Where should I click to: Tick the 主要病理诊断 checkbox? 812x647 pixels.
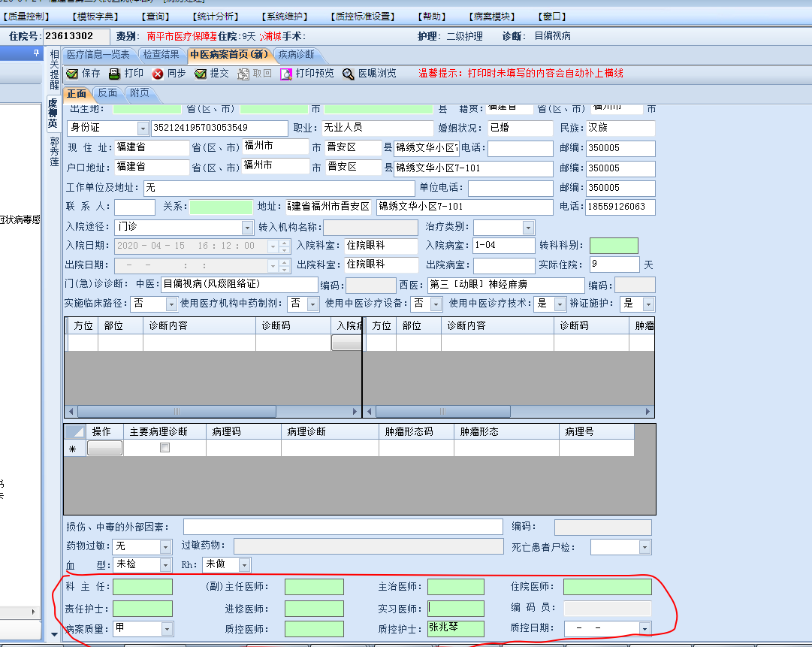(165, 448)
